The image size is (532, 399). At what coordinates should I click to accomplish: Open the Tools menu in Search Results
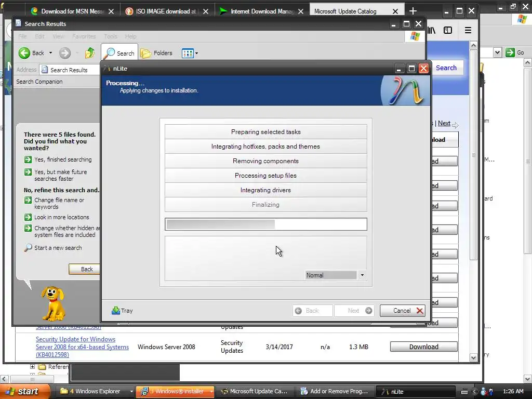point(110,36)
